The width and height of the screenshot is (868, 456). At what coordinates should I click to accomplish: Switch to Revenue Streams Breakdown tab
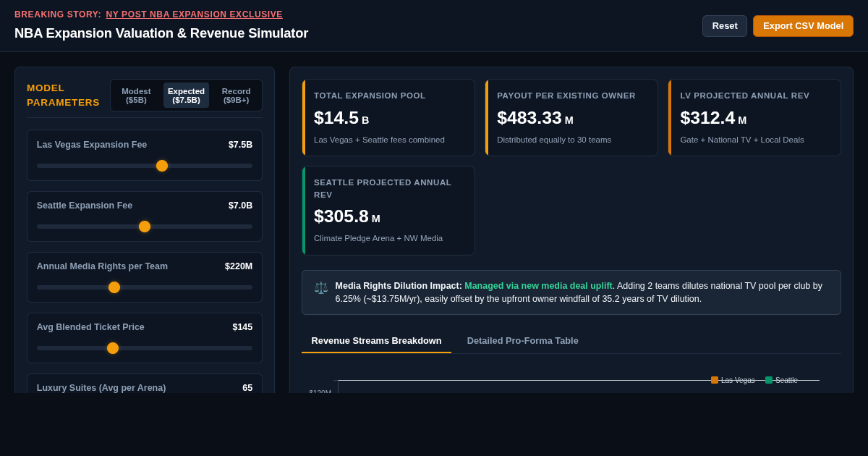[x=376, y=341]
